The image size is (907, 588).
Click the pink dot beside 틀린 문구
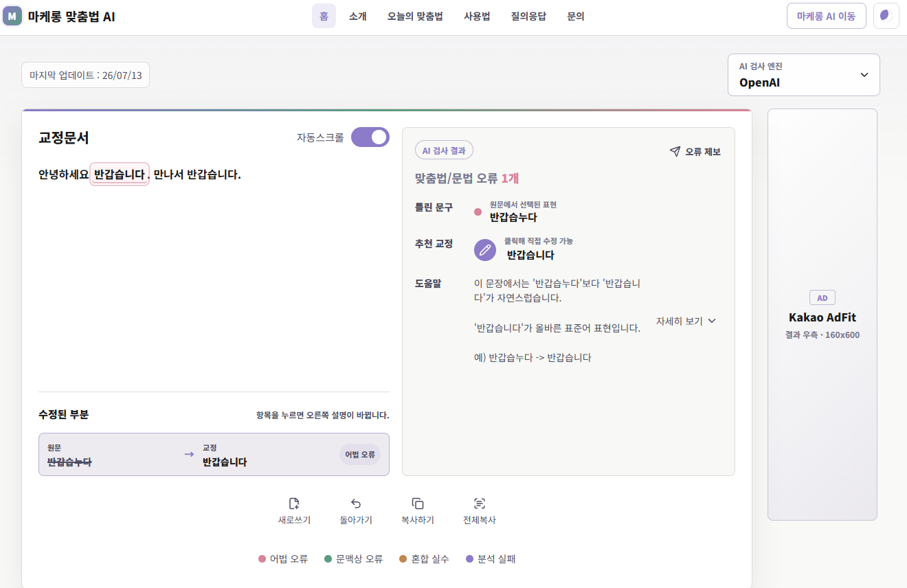pyautogui.click(x=478, y=212)
